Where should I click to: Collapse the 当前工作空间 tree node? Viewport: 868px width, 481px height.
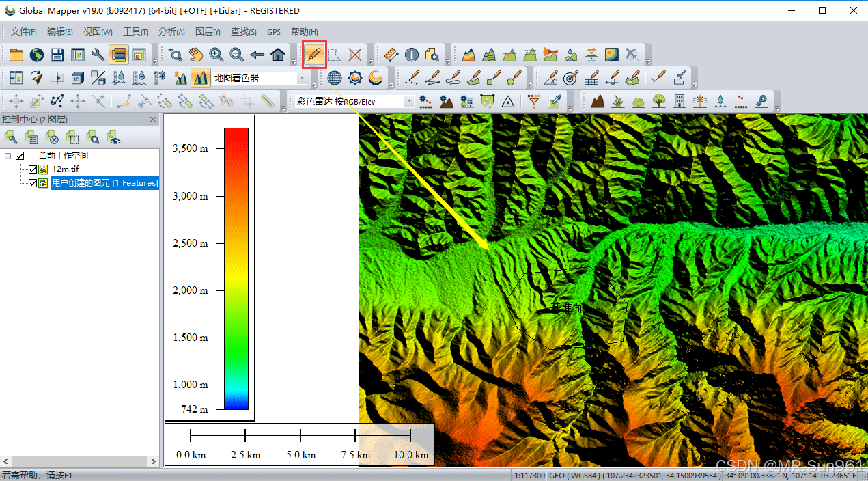[8, 156]
